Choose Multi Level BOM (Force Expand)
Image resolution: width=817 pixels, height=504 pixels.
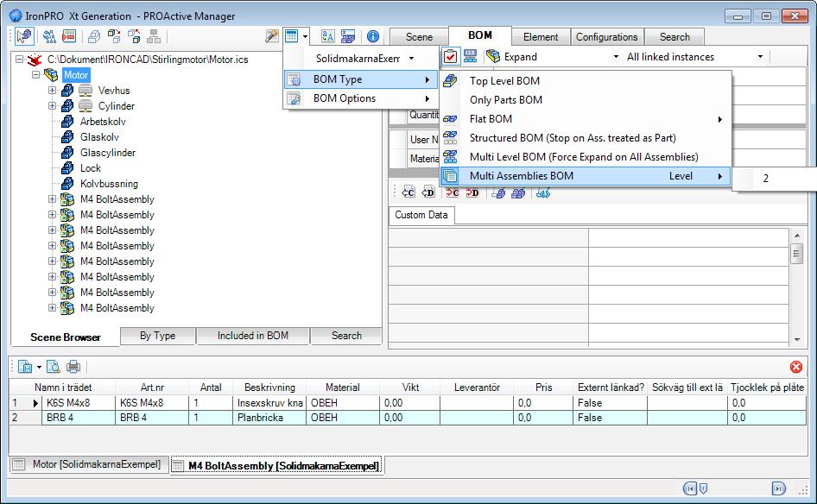coord(584,157)
